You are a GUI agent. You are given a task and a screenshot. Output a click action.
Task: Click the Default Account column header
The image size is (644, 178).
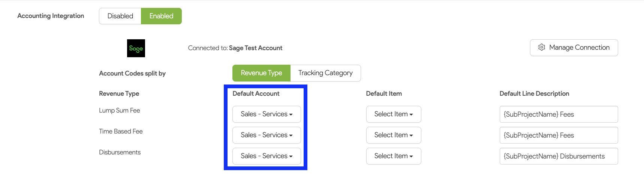click(x=256, y=93)
